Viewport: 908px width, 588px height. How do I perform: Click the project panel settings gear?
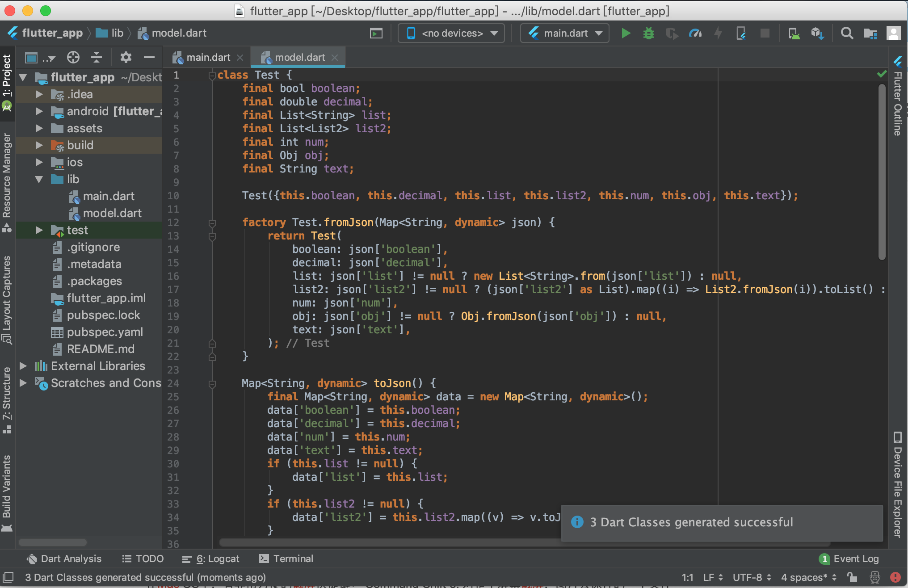pos(126,57)
